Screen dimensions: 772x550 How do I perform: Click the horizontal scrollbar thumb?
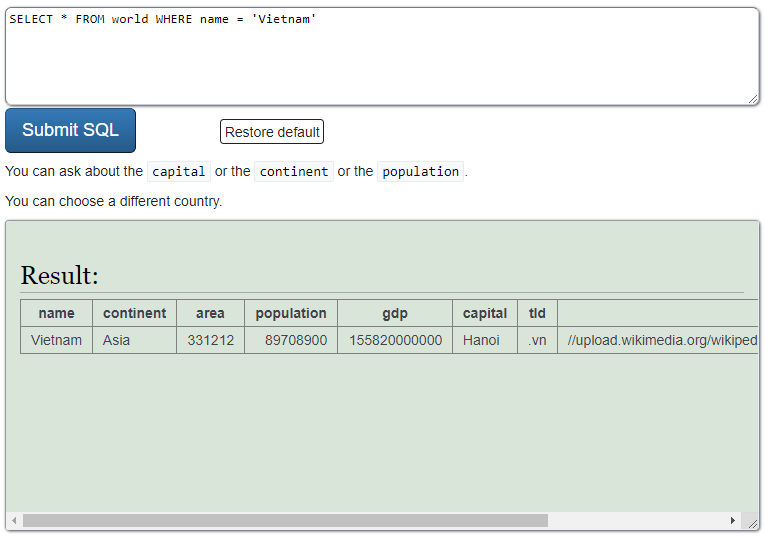coord(285,521)
